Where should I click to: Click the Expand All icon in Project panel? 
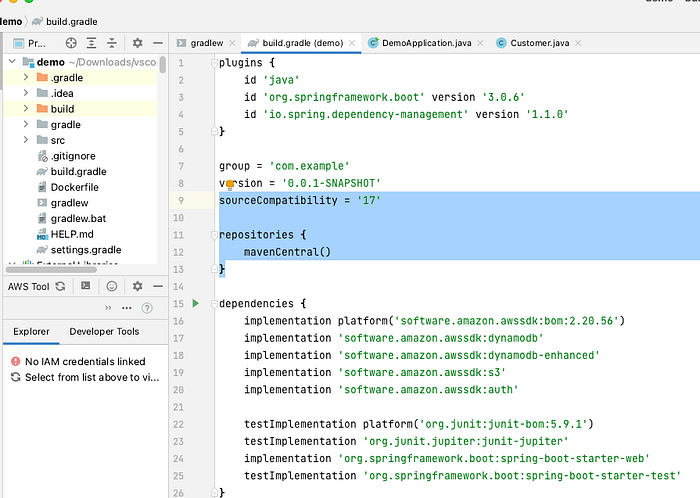[x=92, y=43]
